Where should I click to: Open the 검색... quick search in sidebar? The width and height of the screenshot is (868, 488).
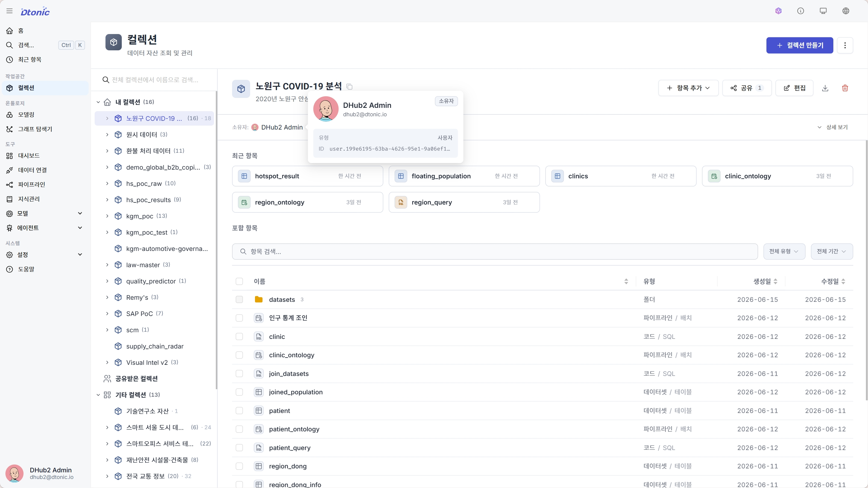coord(45,45)
